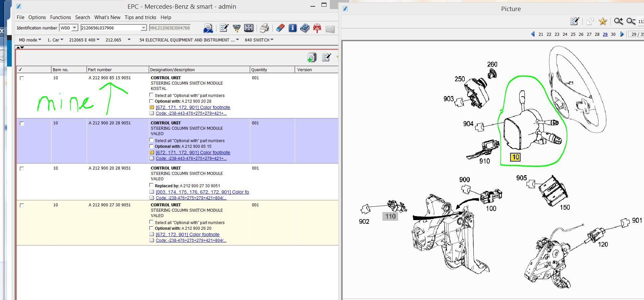Open the Functions menu

point(61,17)
